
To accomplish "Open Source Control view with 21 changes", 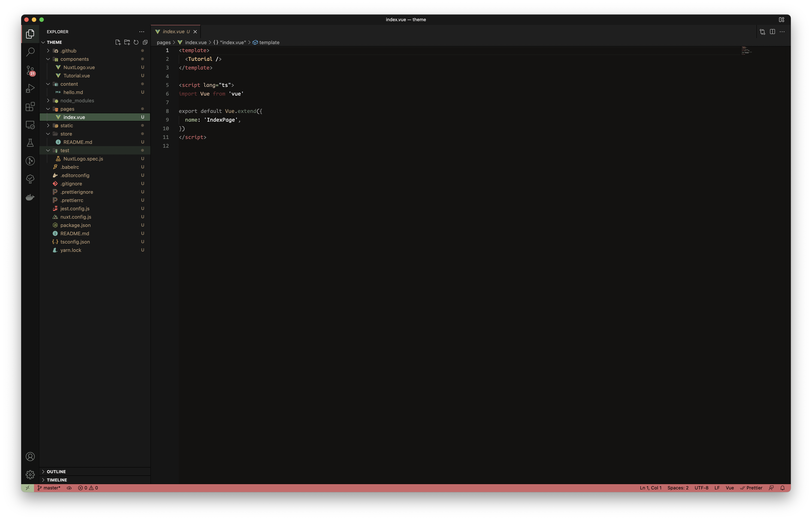I will pos(30,70).
